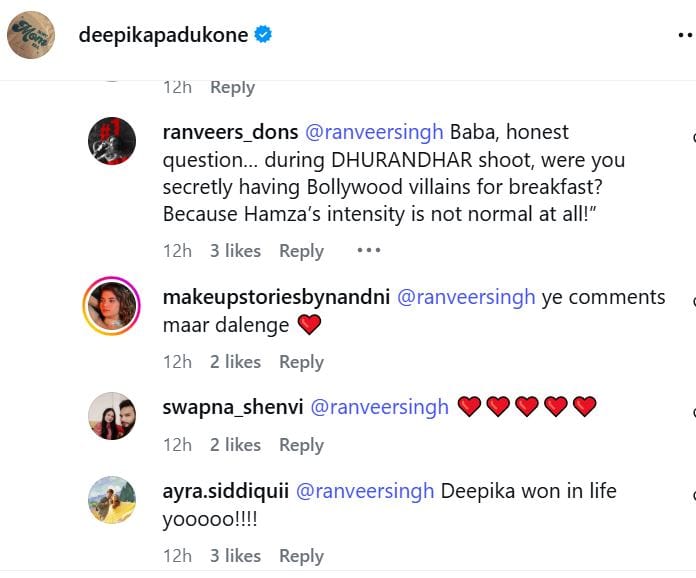Image resolution: width=696 pixels, height=578 pixels.
Task: Click ayra.siddiquii username
Action: (226, 491)
